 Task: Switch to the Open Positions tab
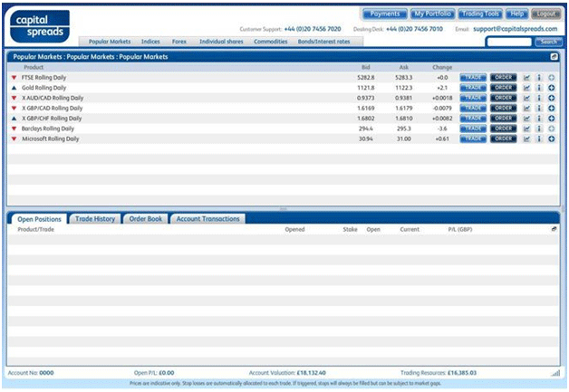click(x=39, y=219)
